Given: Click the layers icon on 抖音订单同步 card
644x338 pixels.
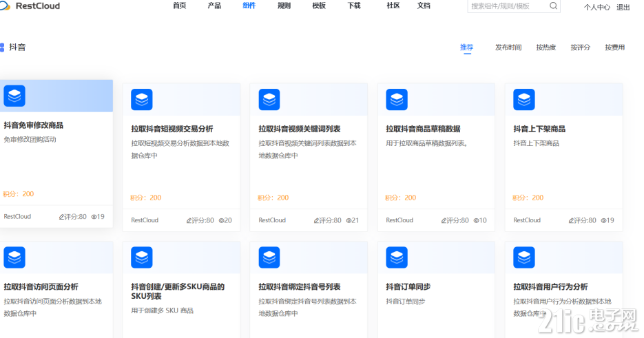Looking at the screenshot, I should [x=397, y=257].
